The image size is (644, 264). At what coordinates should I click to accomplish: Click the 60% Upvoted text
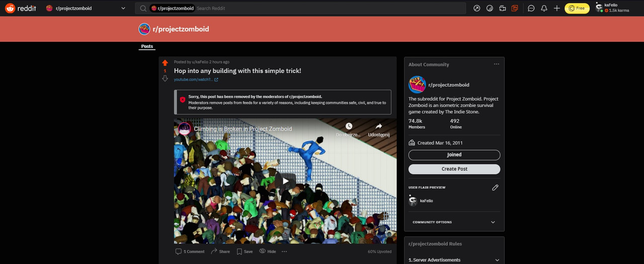379,251
